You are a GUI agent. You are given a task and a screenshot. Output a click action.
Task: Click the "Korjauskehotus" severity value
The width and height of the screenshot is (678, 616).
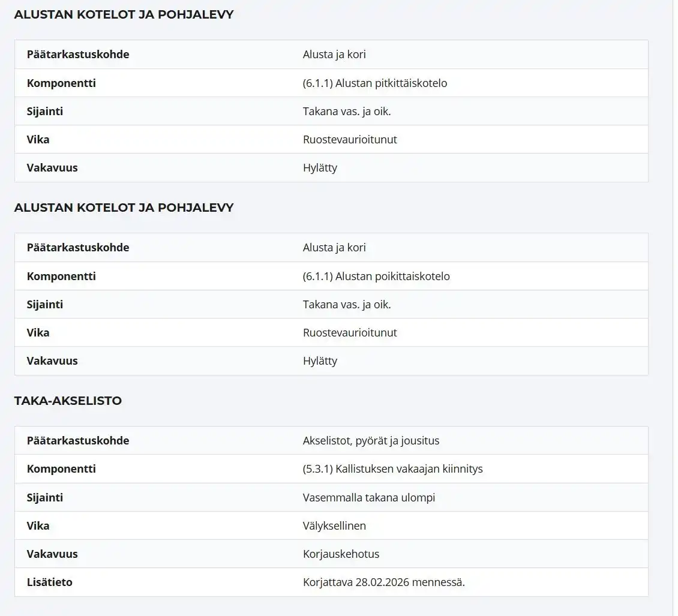pyautogui.click(x=341, y=554)
